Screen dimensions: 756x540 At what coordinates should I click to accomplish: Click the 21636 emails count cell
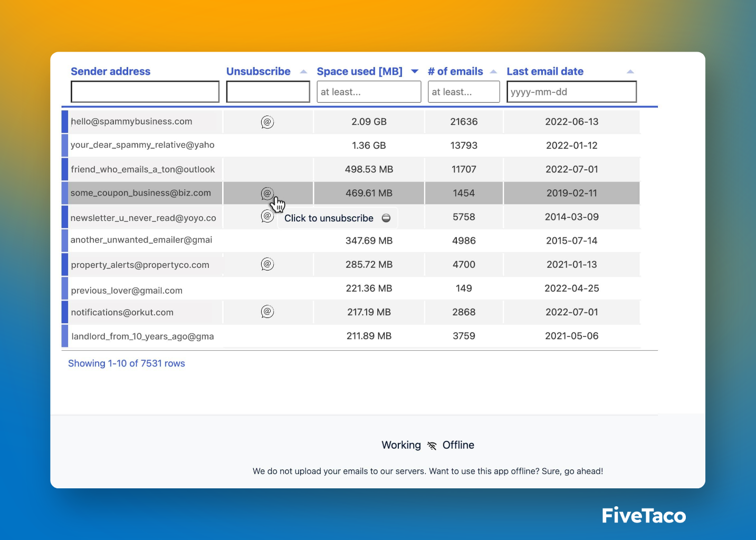[464, 122]
